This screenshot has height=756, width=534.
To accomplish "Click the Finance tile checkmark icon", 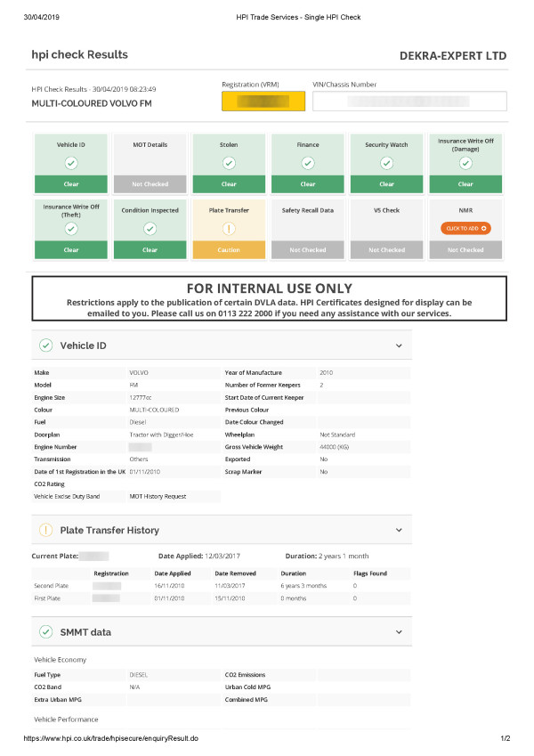I will coord(307,163).
